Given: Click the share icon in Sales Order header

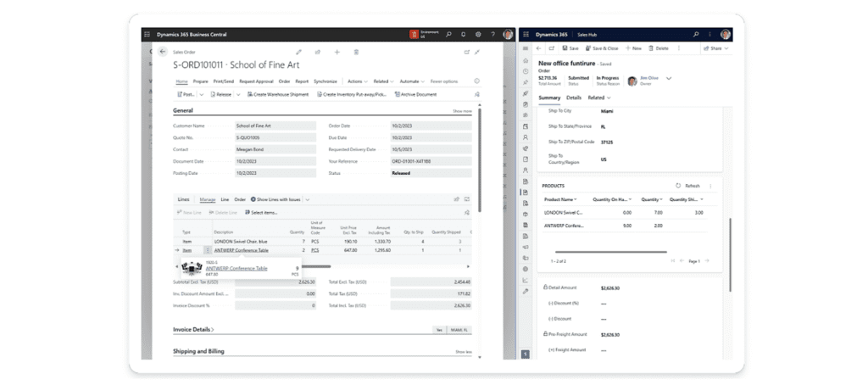Looking at the screenshot, I should (317, 52).
